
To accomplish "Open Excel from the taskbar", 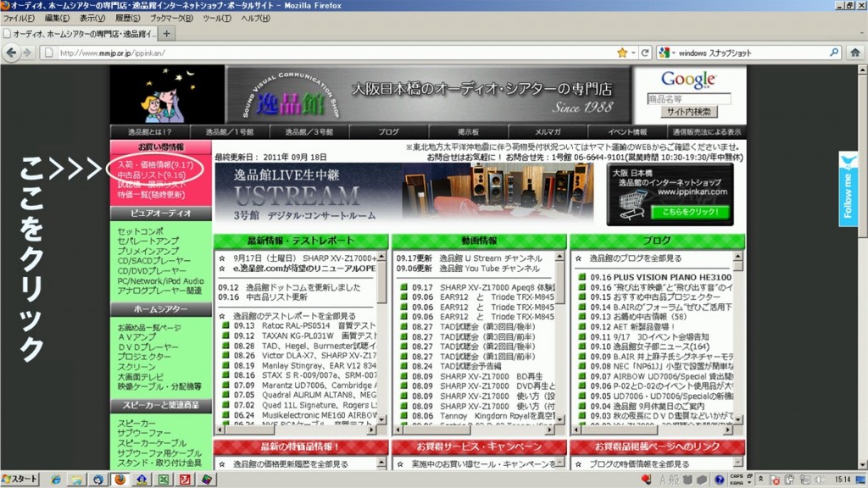I will [163, 480].
